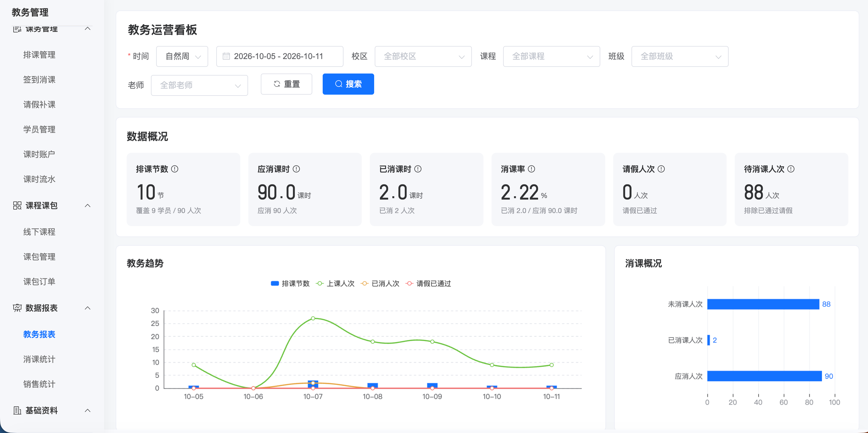Open the 全部课程 course dropdown
The image size is (868, 433).
coord(552,56)
